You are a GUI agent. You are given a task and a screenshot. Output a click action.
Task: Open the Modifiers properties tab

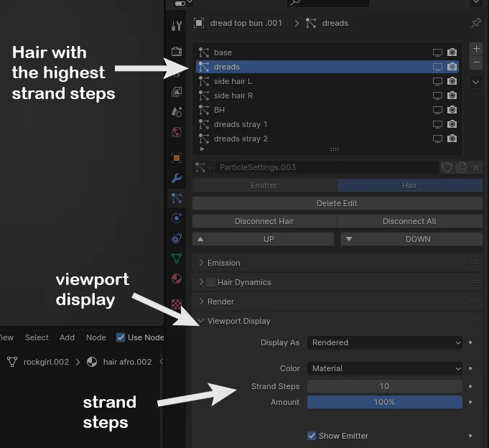[x=177, y=178]
